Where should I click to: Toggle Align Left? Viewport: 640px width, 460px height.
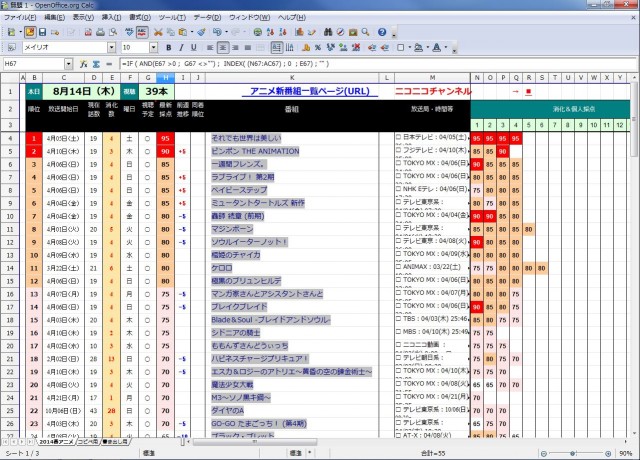pos(210,48)
